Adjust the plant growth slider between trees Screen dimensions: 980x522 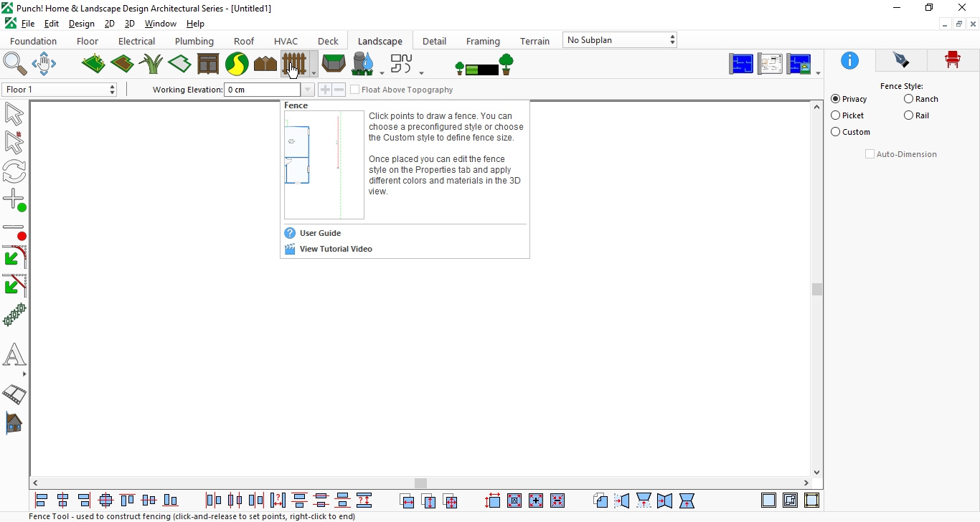coord(481,70)
